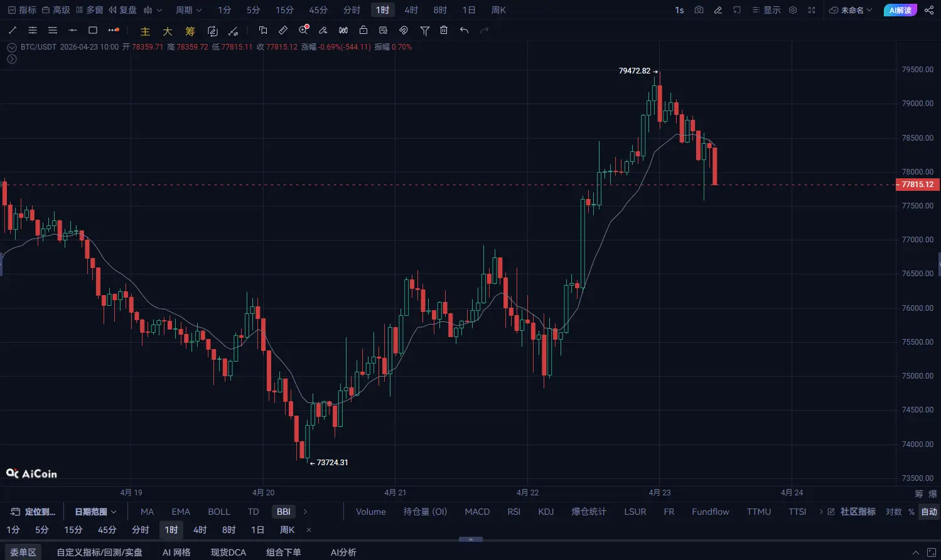Open the chart style candlestick dropdown
The image size is (941, 560).
pyautogui.click(x=153, y=10)
